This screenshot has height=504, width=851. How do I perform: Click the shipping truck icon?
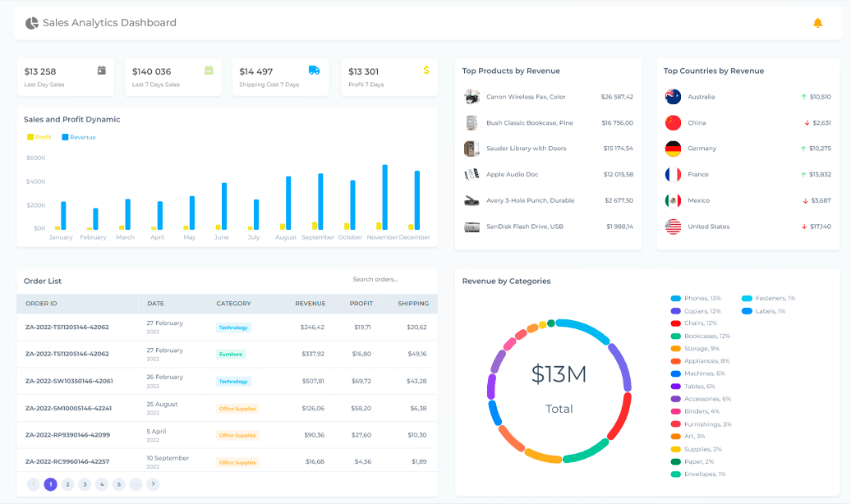tap(315, 71)
